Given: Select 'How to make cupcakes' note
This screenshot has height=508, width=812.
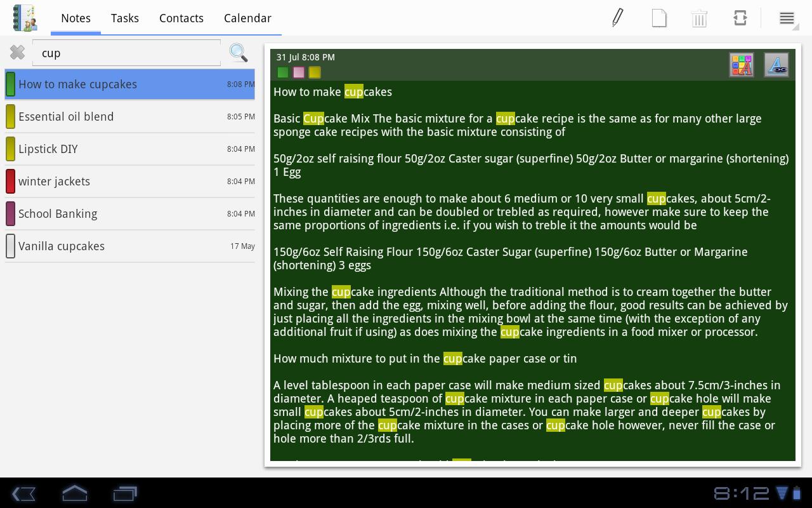Looking at the screenshot, I should point(130,84).
